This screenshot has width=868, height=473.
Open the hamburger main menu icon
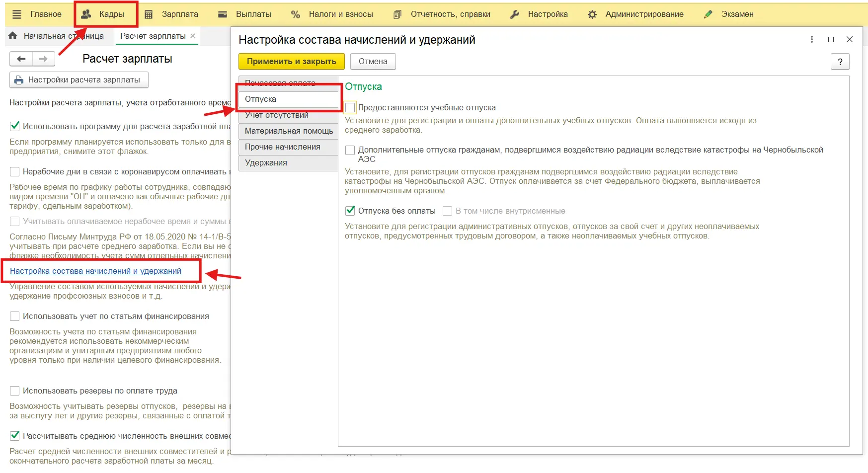pyautogui.click(x=17, y=14)
